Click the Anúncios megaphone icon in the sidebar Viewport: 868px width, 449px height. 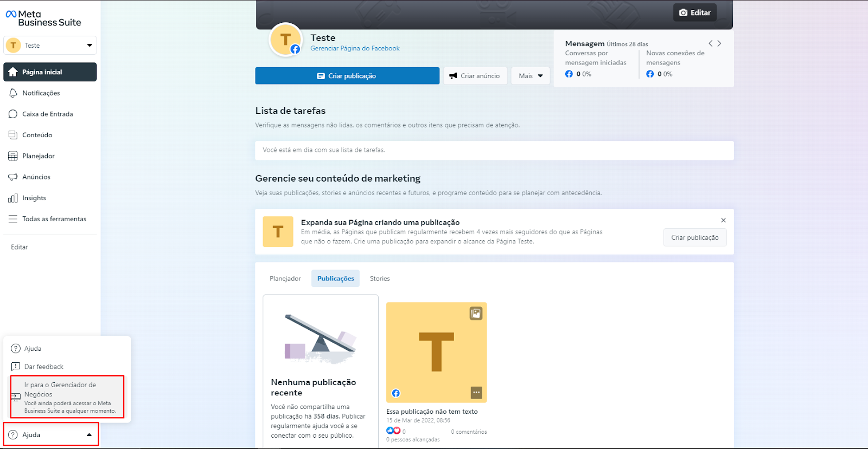(13, 177)
